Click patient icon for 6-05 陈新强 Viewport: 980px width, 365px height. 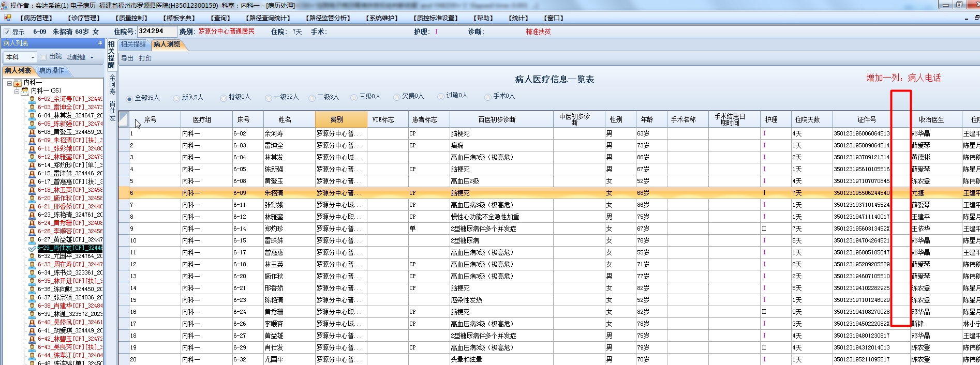click(x=32, y=124)
